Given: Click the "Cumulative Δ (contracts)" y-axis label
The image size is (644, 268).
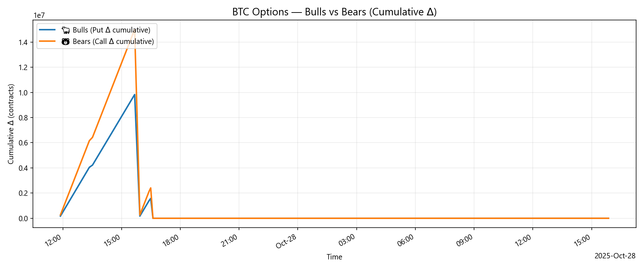Looking at the screenshot, I should click(11, 124).
